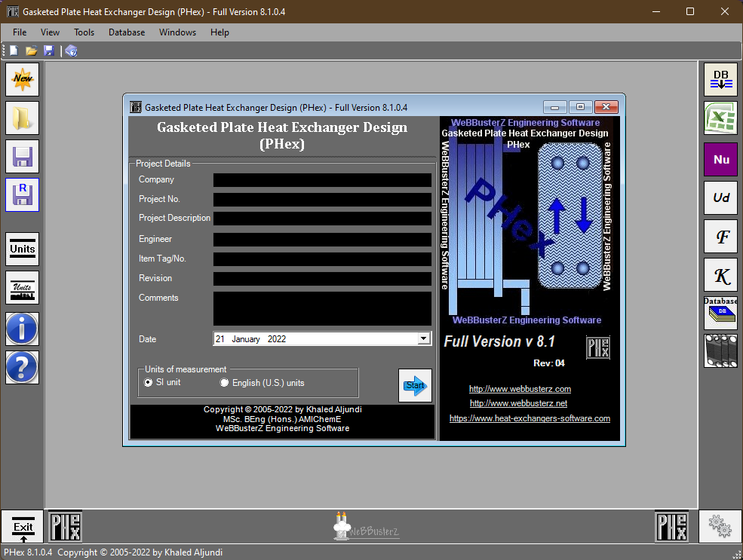Open help with the question mark icon
Viewport: 743px width, 560px height.
23,367
